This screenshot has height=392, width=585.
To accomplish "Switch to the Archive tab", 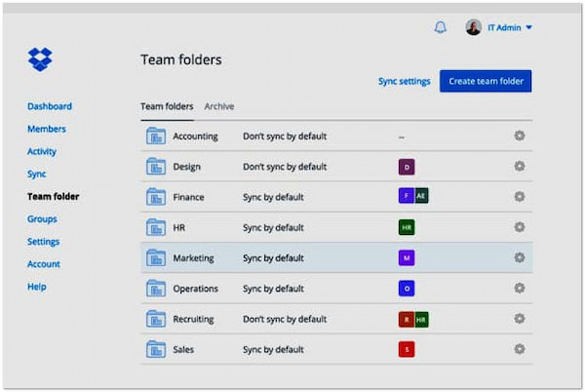I will coord(218,106).
